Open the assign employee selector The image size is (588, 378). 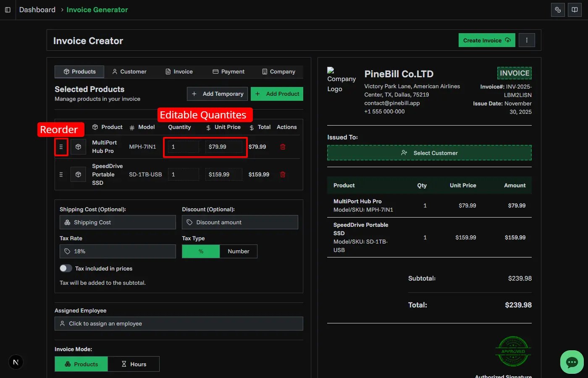(178, 323)
